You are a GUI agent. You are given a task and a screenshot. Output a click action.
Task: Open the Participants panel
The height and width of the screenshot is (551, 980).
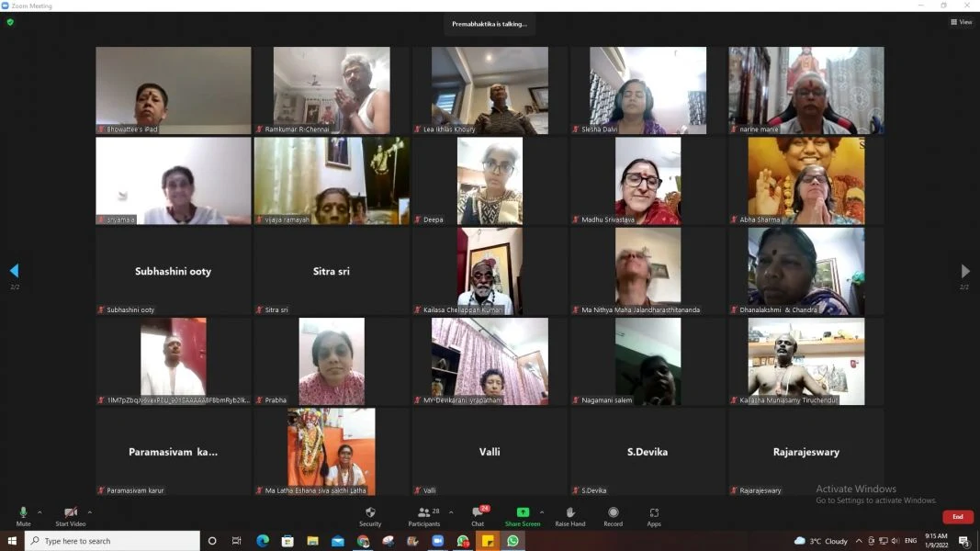click(x=424, y=516)
